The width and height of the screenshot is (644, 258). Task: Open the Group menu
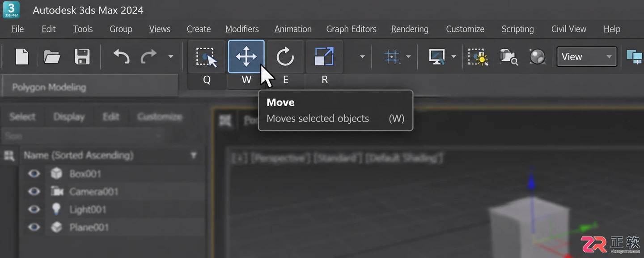(x=121, y=29)
